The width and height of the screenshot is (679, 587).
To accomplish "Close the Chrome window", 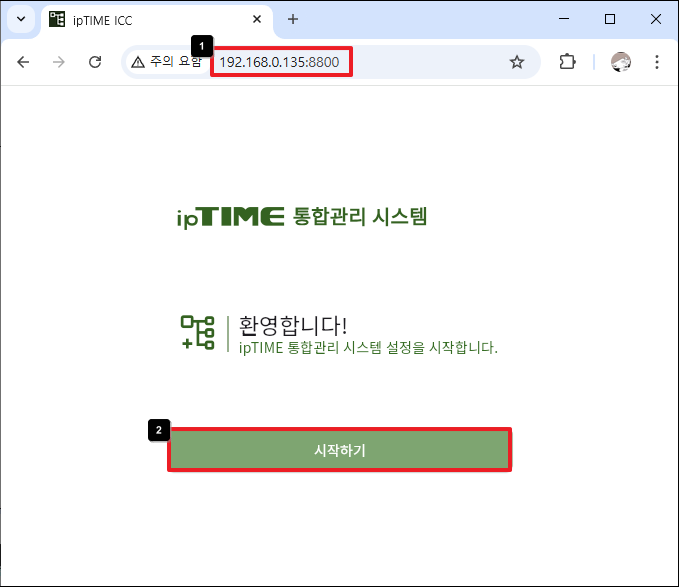I will coord(655,19).
